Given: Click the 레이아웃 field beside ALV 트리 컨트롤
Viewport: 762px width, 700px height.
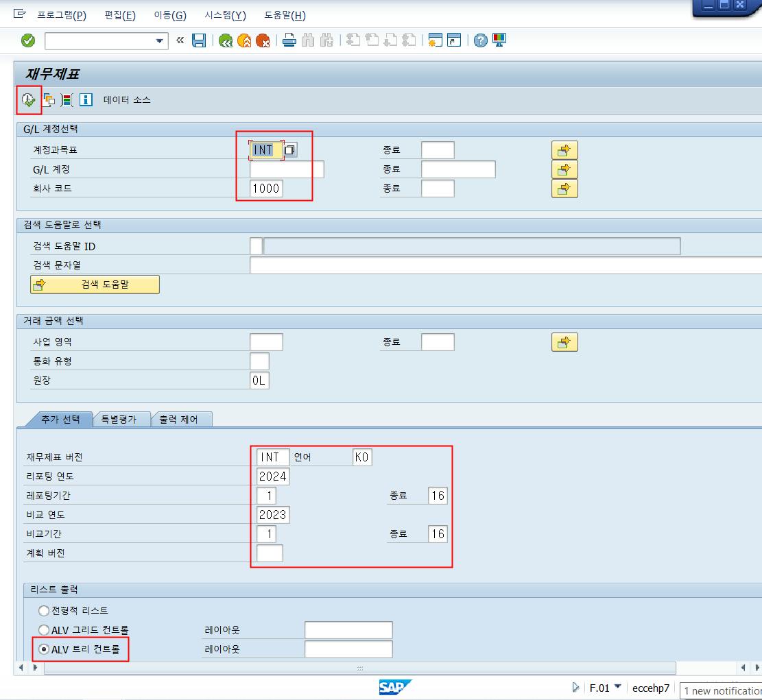Looking at the screenshot, I should [348, 649].
